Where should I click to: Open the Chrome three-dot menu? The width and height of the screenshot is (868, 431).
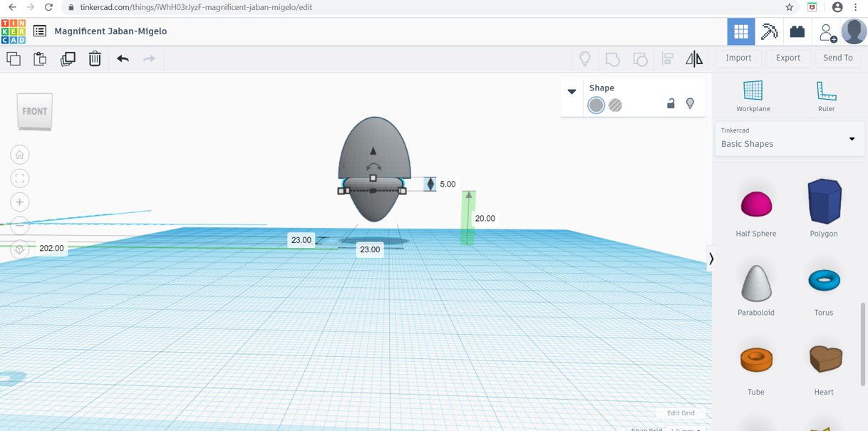coord(856,7)
